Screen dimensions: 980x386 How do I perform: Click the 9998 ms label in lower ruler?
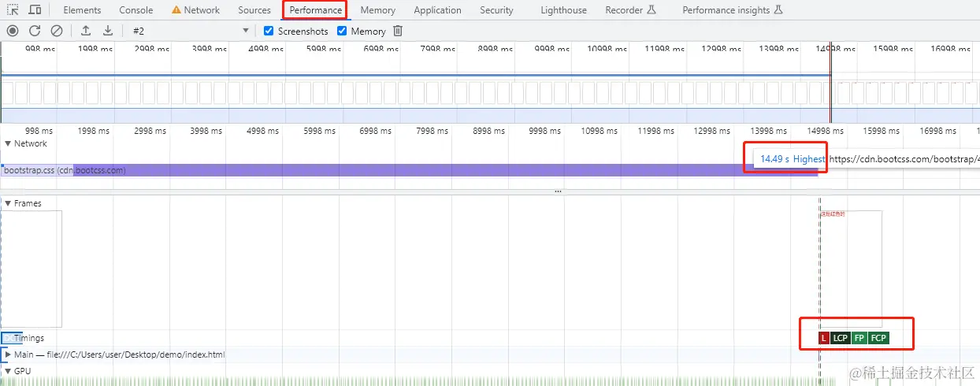click(x=544, y=131)
